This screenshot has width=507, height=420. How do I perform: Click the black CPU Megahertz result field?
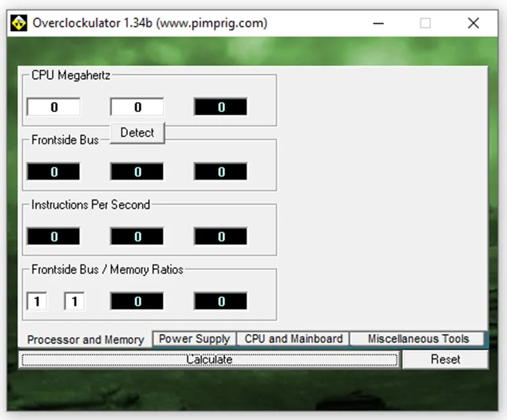pos(221,107)
